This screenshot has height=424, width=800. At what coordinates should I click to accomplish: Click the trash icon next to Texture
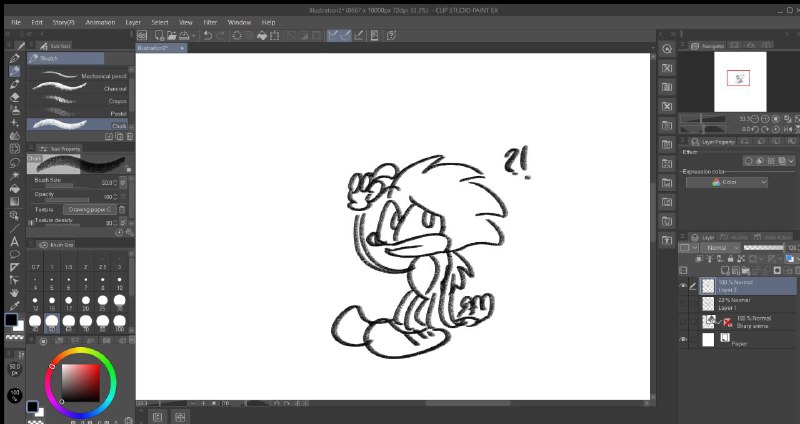pos(122,210)
